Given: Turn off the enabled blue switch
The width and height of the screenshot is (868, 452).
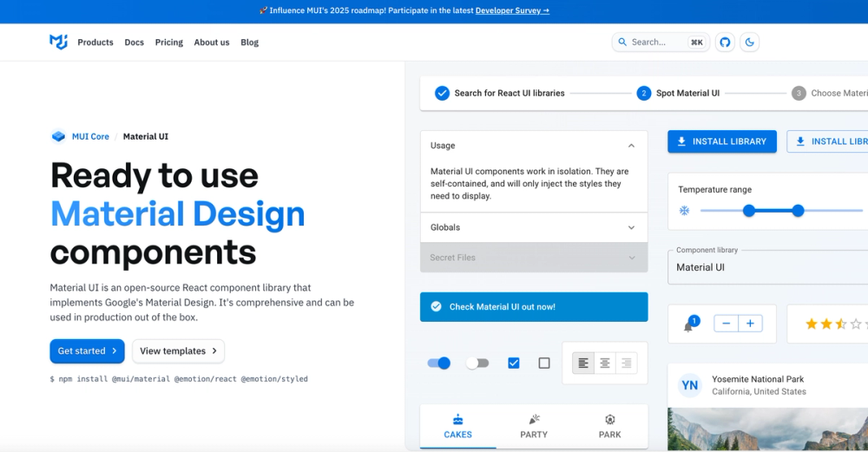Looking at the screenshot, I should tap(439, 363).
